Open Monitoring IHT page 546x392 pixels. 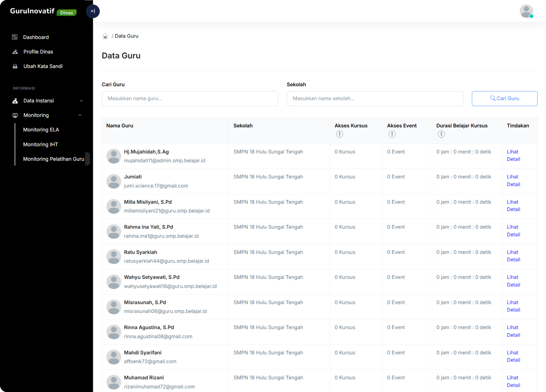tap(40, 145)
